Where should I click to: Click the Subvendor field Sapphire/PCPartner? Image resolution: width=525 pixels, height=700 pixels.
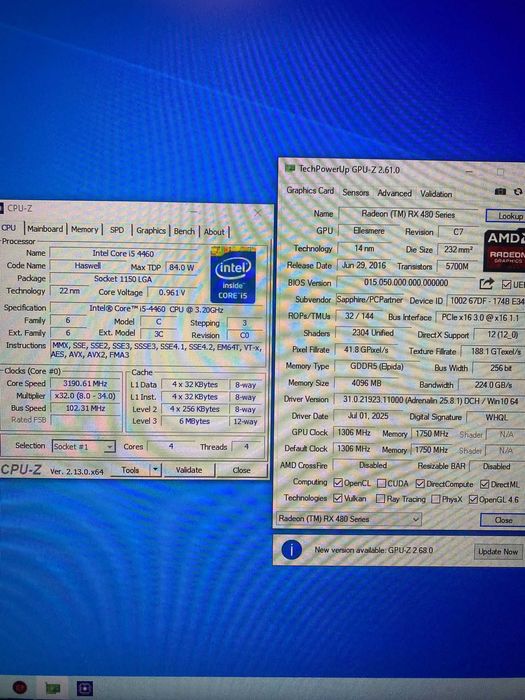(x=370, y=300)
